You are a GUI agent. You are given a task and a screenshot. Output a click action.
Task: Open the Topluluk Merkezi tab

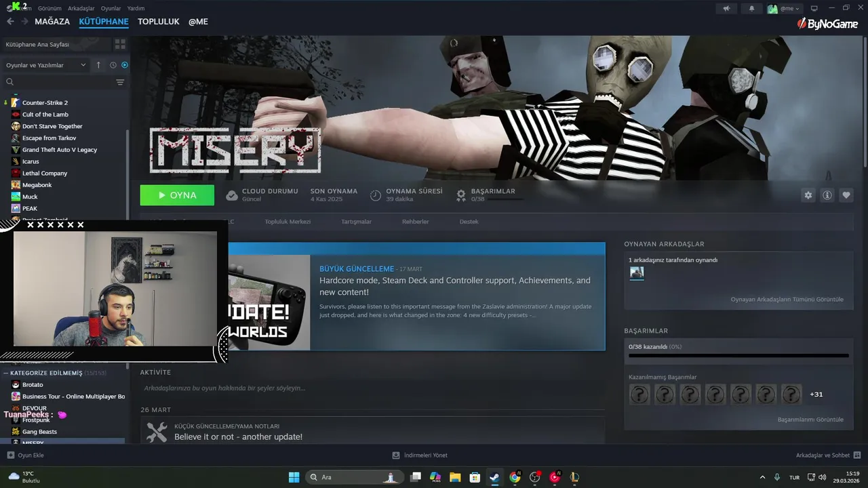(288, 222)
